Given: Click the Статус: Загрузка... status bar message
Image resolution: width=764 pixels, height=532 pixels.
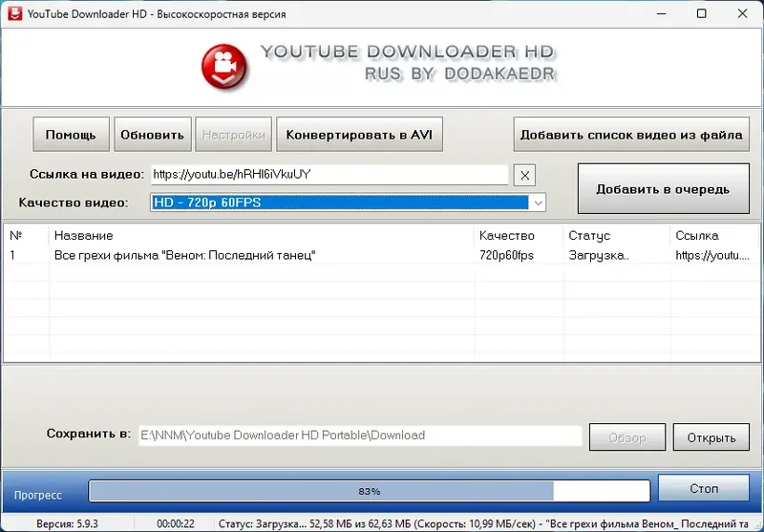Looking at the screenshot, I should click(x=485, y=524).
